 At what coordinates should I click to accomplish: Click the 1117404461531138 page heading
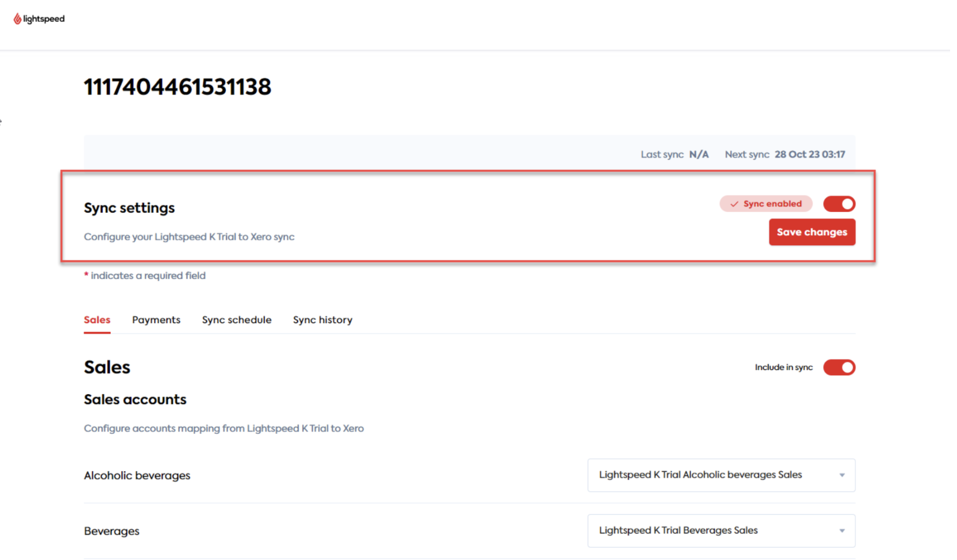(x=177, y=87)
